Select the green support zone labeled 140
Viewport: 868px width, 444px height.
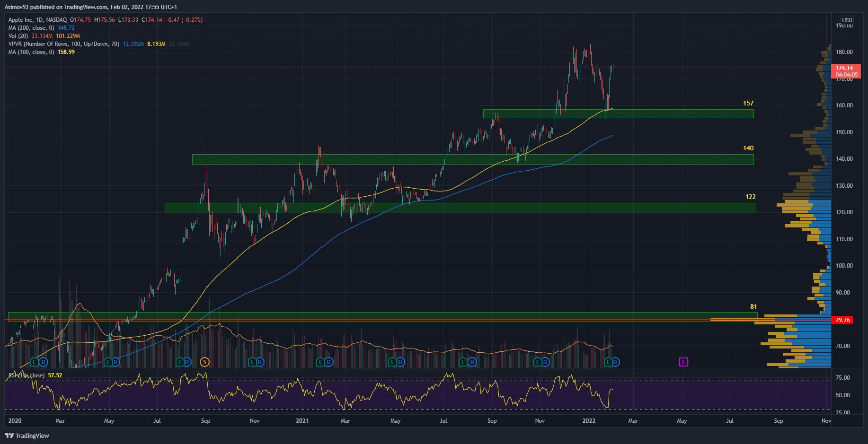coord(472,159)
